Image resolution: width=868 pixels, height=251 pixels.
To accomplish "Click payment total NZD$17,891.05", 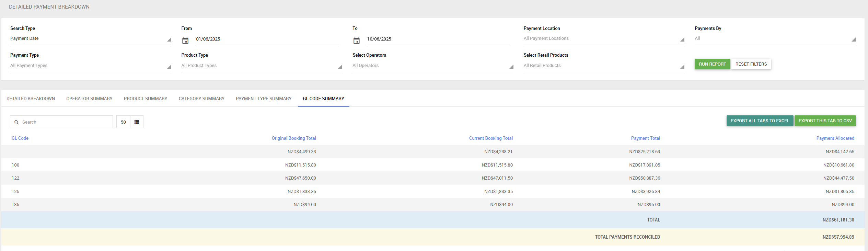I will 645,165.
